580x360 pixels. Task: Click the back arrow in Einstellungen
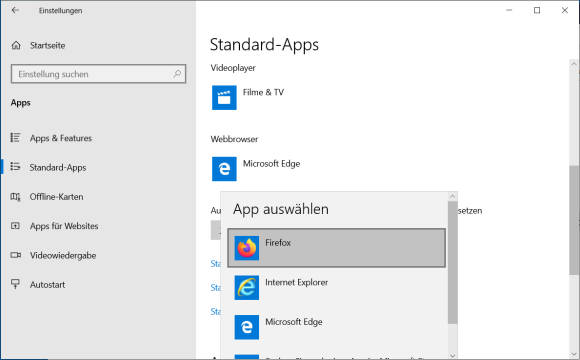[x=15, y=10]
